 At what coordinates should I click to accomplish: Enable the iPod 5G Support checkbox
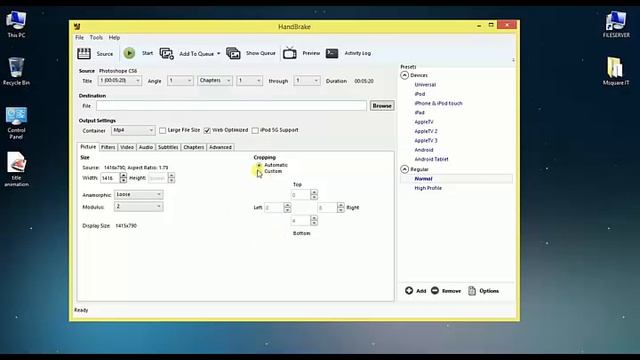(x=255, y=130)
